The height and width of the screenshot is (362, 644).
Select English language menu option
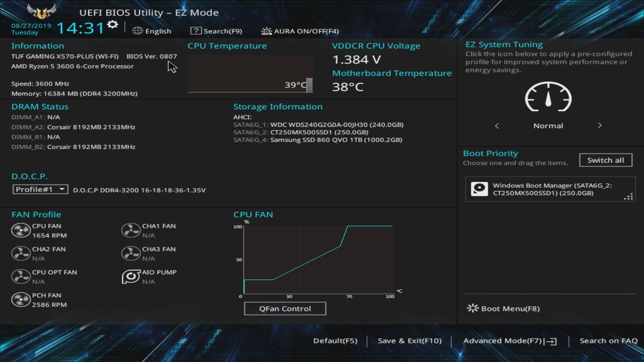pyautogui.click(x=153, y=31)
